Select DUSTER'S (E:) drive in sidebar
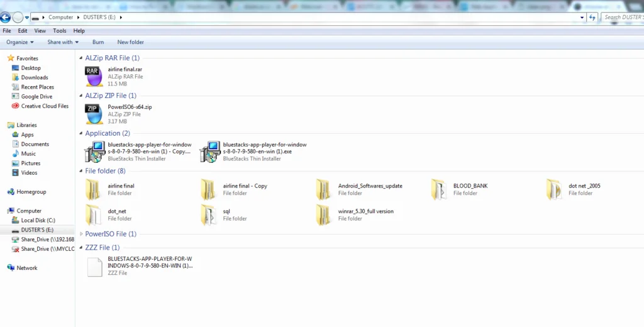 (x=37, y=230)
